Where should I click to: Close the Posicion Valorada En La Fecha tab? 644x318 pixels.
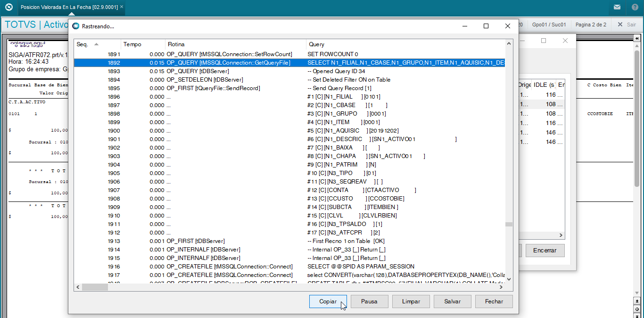[x=122, y=7]
